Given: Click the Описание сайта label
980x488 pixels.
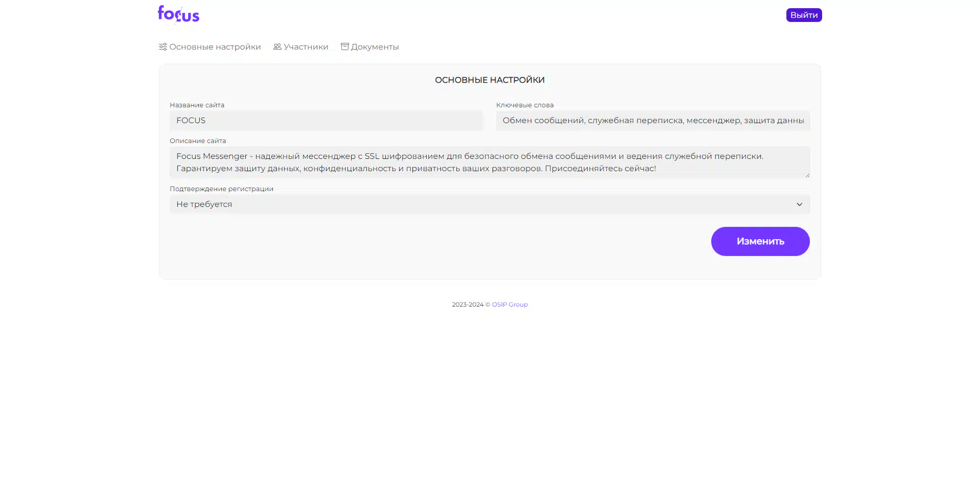Looking at the screenshot, I should (197, 141).
